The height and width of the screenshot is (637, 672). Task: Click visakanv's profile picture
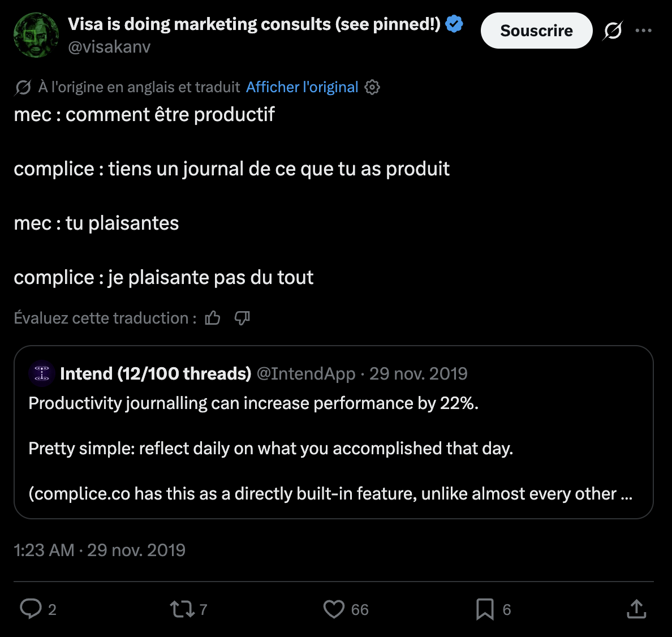tap(36, 35)
